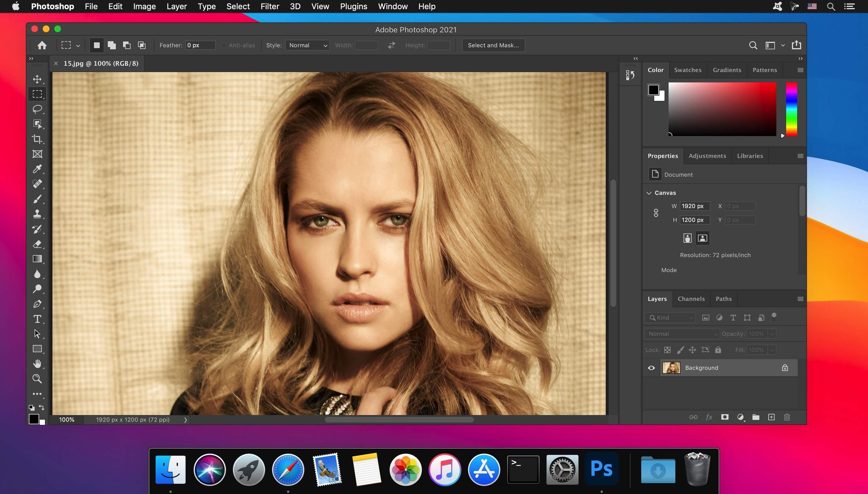The image size is (868, 494).
Task: Select the Lasso tool
Action: pyautogui.click(x=37, y=109)
